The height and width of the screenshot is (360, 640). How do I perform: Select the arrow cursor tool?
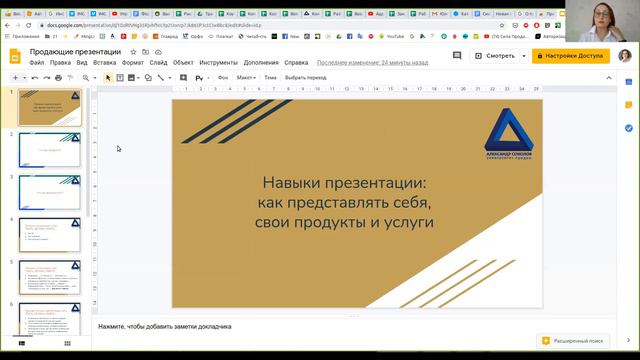click(x=108, y=78)
